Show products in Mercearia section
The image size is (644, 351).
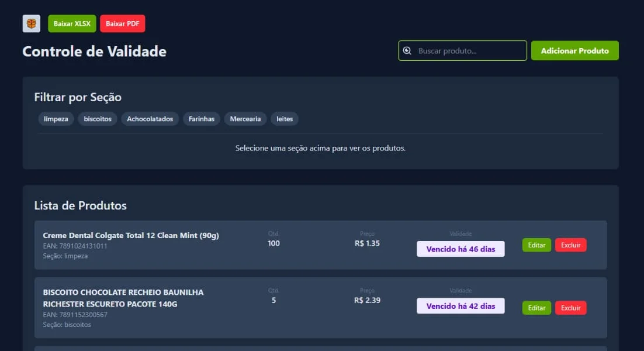pos(245,119)
